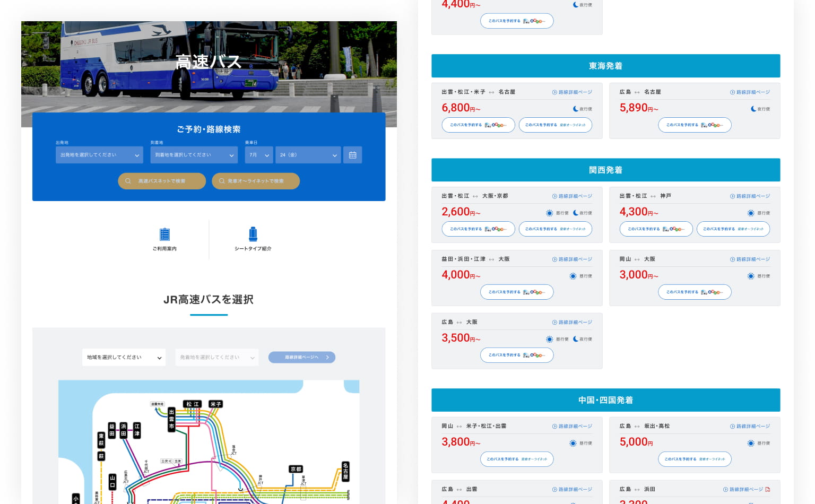This screenshot has width=815, height=504.
Task: Reserve 出雲・松江–神戸 via 発車オ〜ライネット
Action: click(733, 229)
